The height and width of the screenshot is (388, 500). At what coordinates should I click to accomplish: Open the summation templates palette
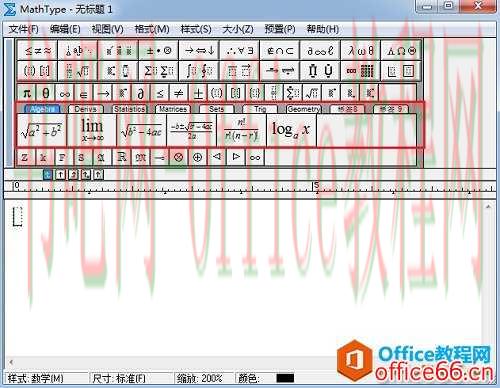point(159,71)
